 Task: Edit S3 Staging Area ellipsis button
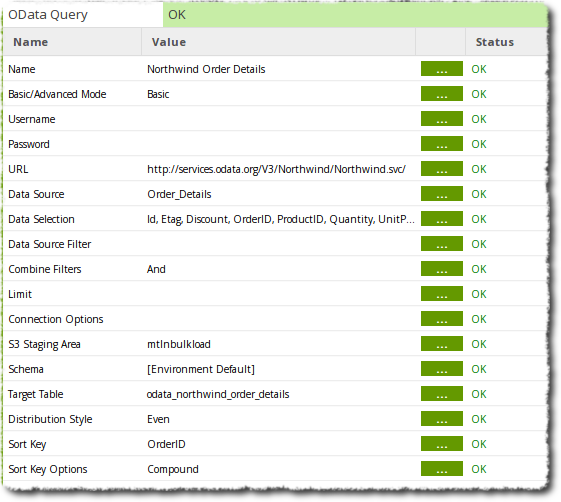[x=442, y=344]
